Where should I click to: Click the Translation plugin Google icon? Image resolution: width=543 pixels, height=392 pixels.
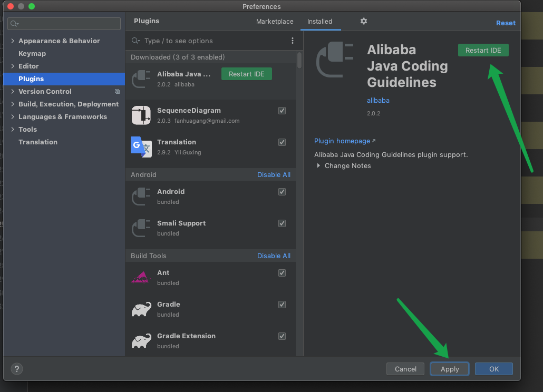click(x=141, y=146)
